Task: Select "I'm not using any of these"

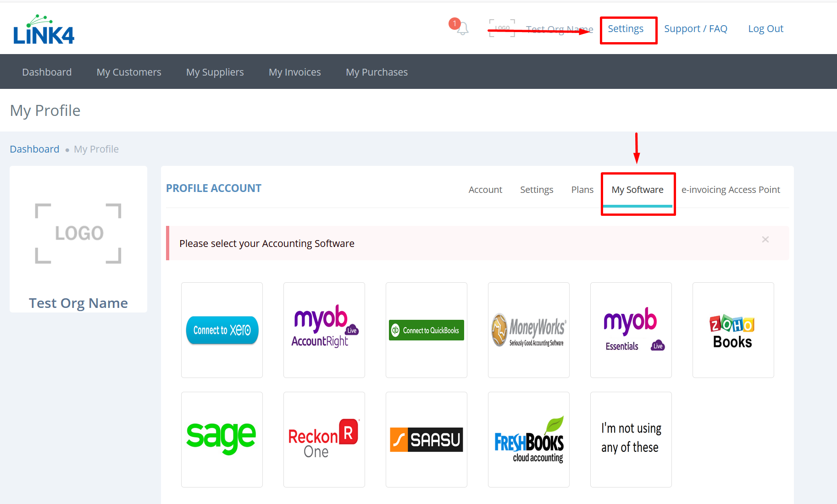Action: [631, 439]
